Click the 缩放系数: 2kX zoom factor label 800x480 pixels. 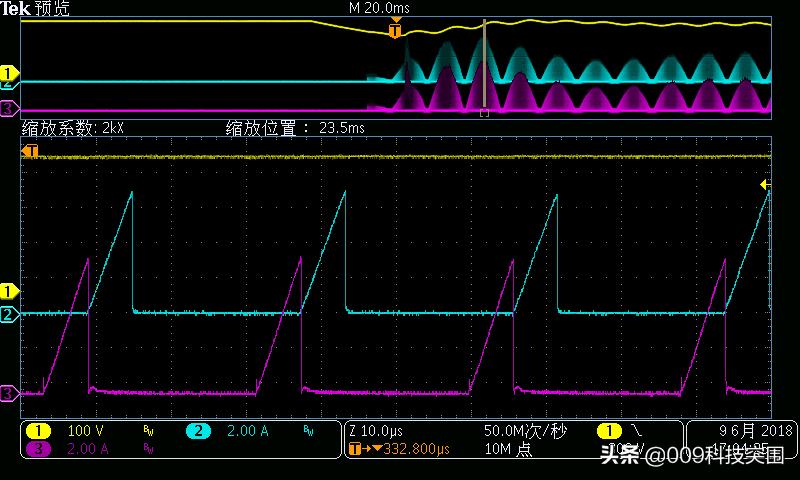pyautogui.click(x=72, y=128)
